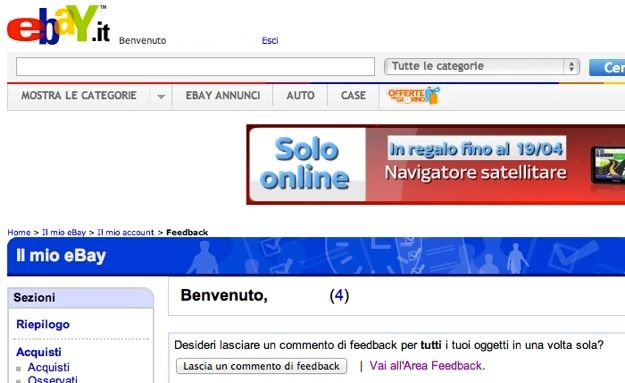Select the eBay Annunci tab
This screenshot has width=625, height=383.
click(223, 96)
